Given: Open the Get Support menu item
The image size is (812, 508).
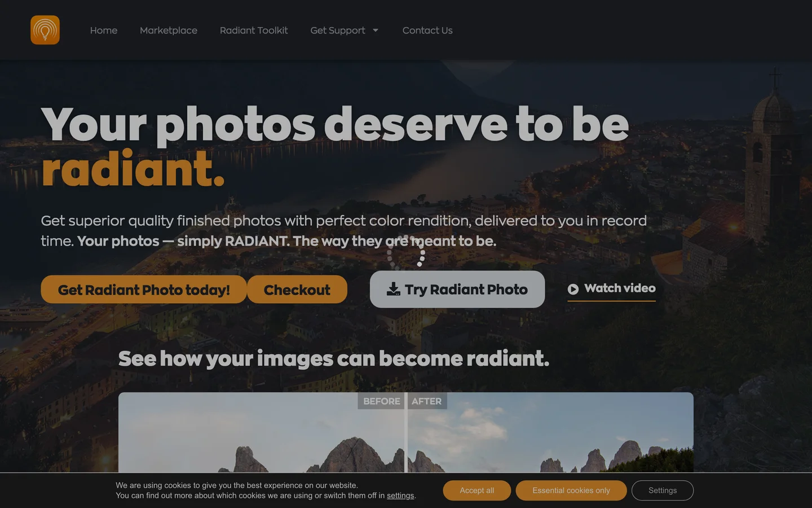Looking at the screenshot, I should click(x=338, y=30).
